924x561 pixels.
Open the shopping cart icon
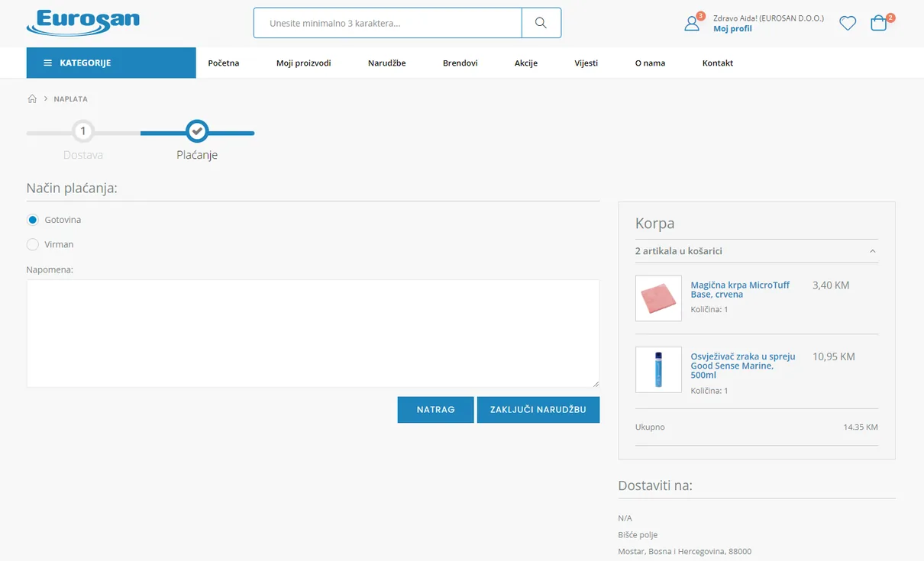pyautogui.click(x=879, y=23)
